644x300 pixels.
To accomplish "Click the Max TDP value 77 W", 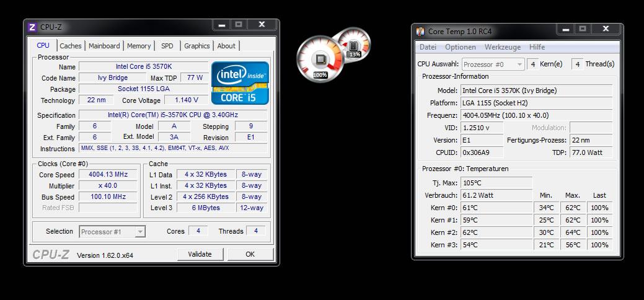I will coord(195,77).
